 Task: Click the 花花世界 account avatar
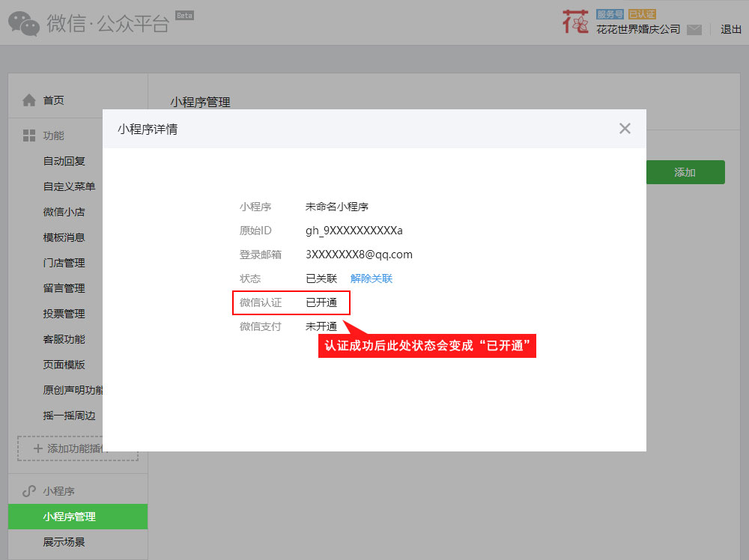click(575, 22)
